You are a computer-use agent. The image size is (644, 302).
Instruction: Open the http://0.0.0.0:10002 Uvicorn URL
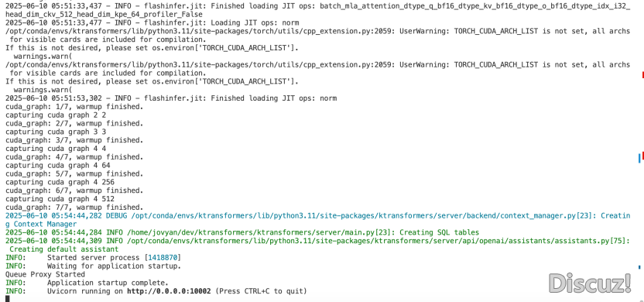[169, 291]
